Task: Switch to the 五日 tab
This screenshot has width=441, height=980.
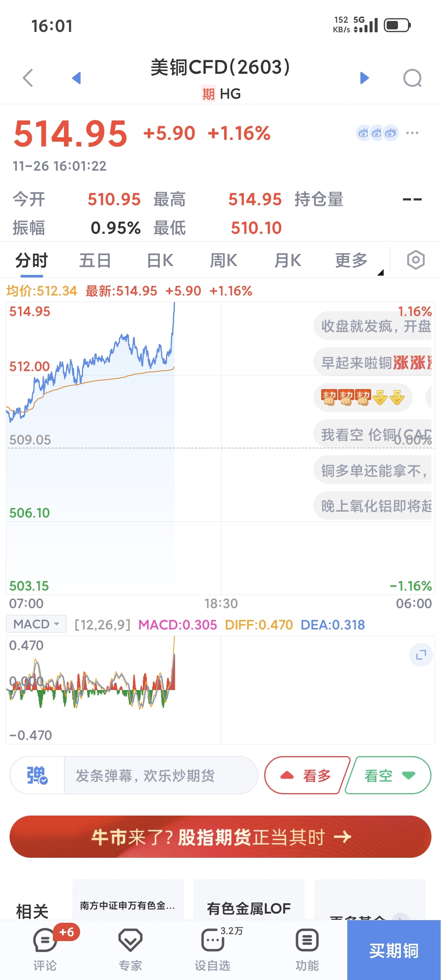Action: [95, 261]
